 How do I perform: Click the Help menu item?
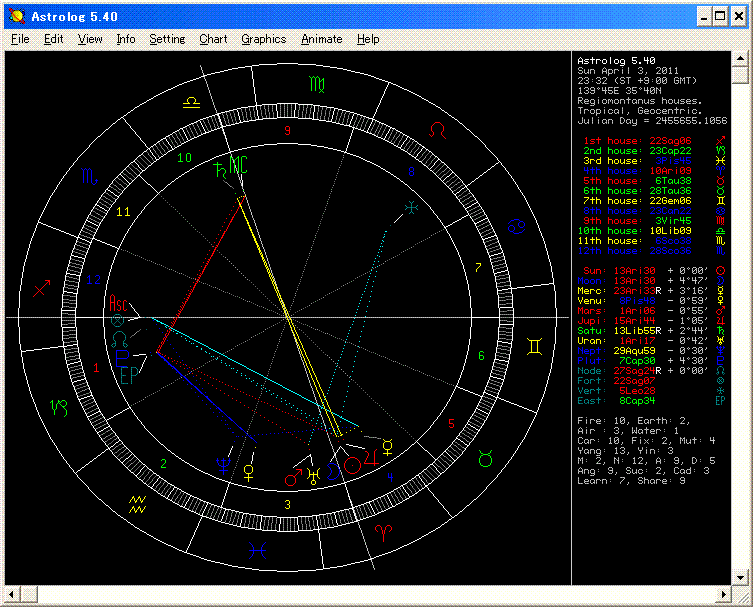click(368, 39)
